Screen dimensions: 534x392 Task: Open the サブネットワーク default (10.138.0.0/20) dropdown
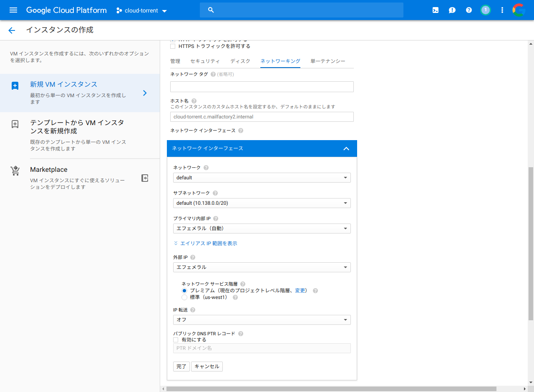262,203
